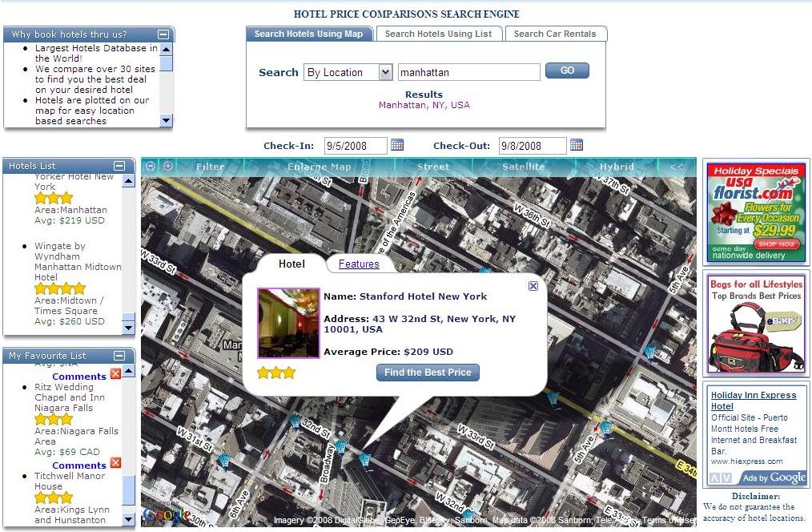
Task: Click Enlarge Map on the map toolbar
Action: 319,167
